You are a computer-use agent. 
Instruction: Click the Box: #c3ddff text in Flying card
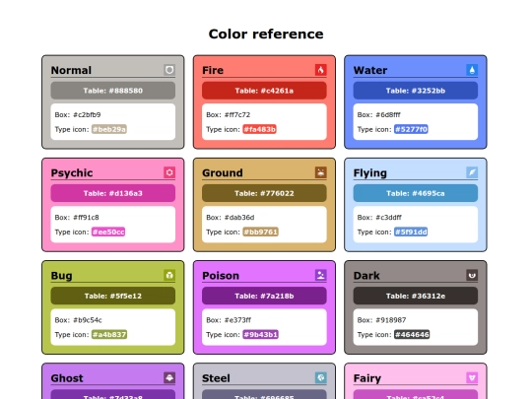pos(379,218)
